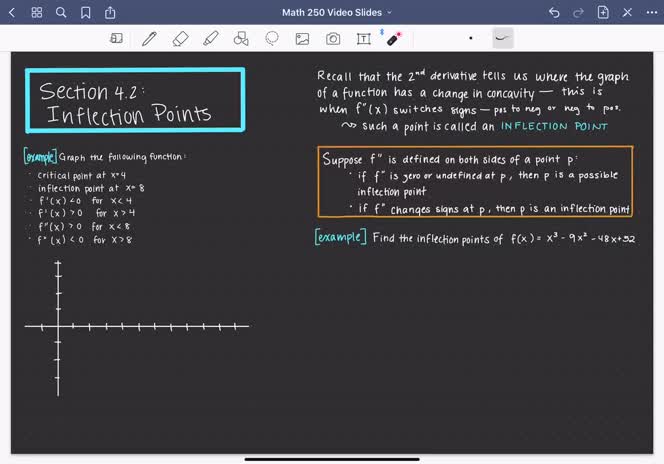Viewport: 664px width, 464px height.
Task: Select the small dot pen thickness
Action: (471, 39)
